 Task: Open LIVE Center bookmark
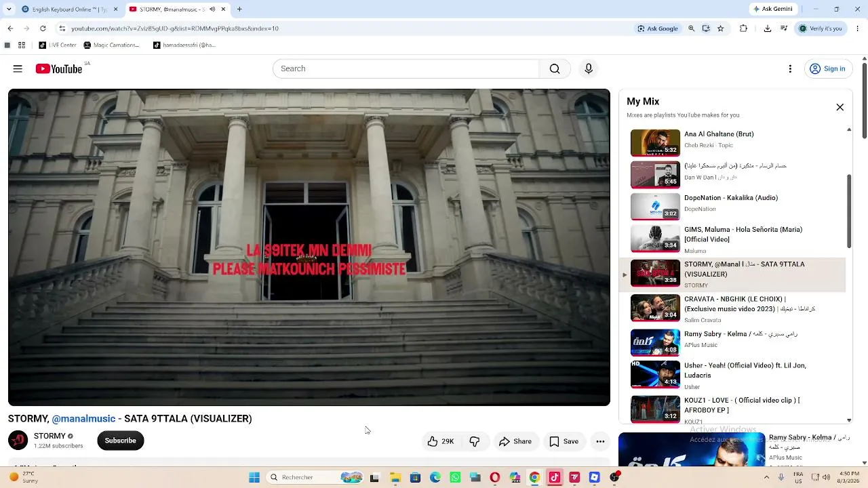point(58,45)
